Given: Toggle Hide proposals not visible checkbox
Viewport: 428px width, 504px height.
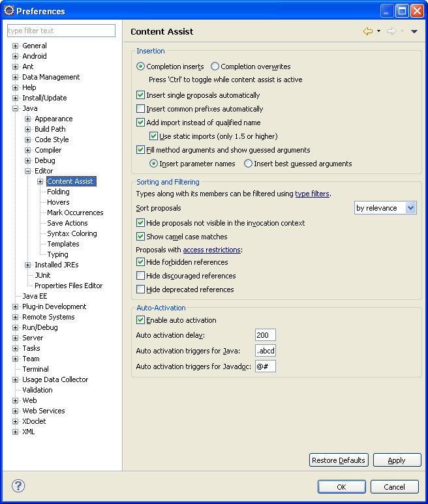Looking at the screenshot, I should tap(140, 223).
